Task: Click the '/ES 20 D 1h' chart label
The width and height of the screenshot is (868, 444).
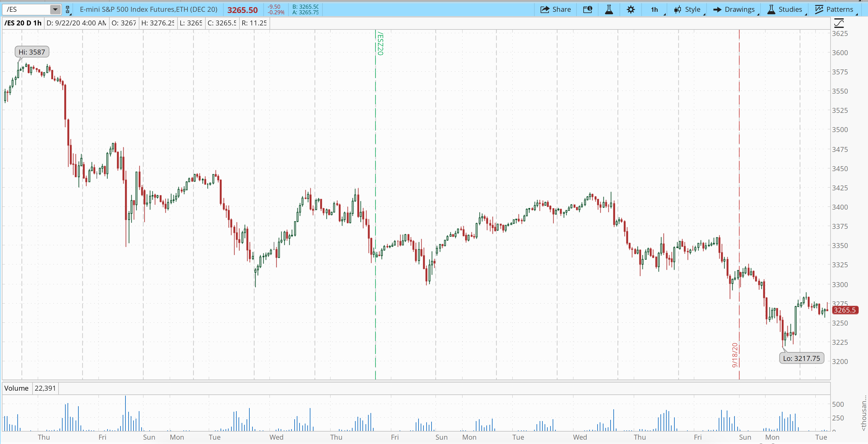Action: coord(23,23)
